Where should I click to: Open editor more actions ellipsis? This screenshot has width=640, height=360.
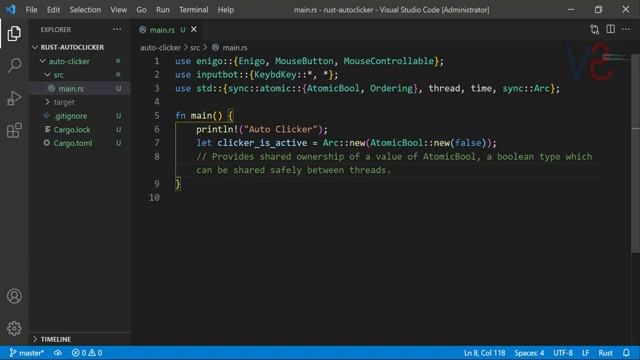[x=626, y=29]
